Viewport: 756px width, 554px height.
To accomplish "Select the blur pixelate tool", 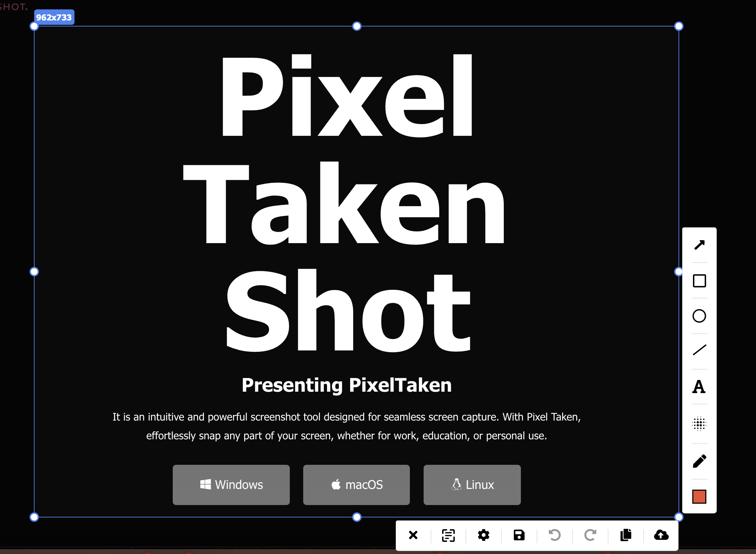I will tap(699, 424).
